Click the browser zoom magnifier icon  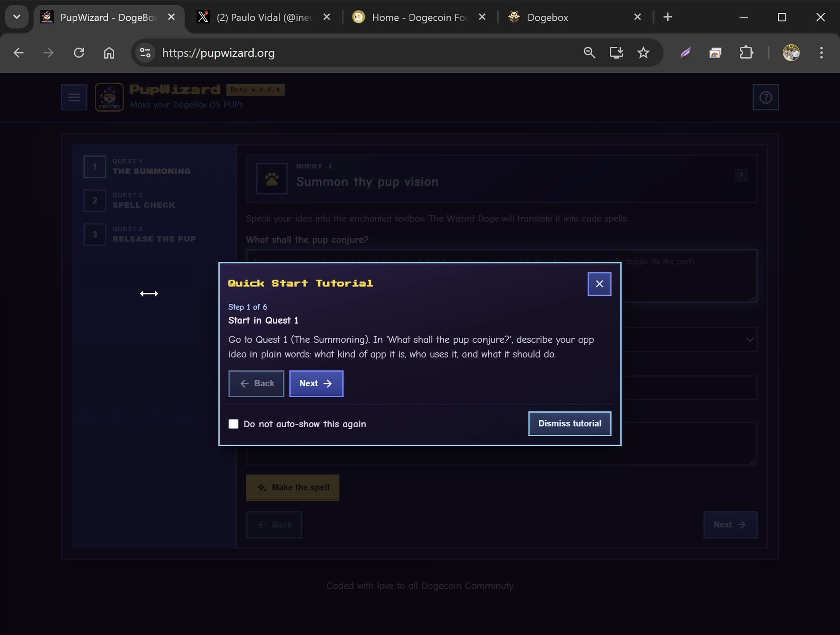pyautogui.click(x=589, y=53)
